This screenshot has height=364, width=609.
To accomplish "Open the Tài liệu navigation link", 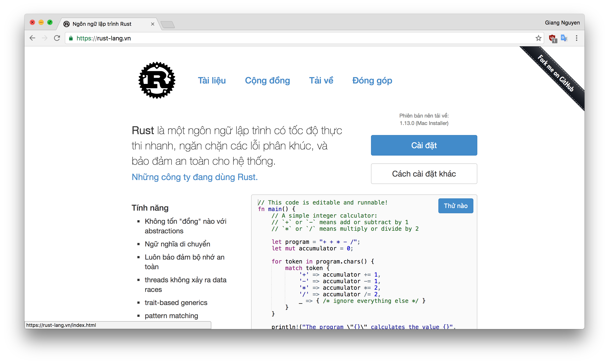I will point(212,80).
